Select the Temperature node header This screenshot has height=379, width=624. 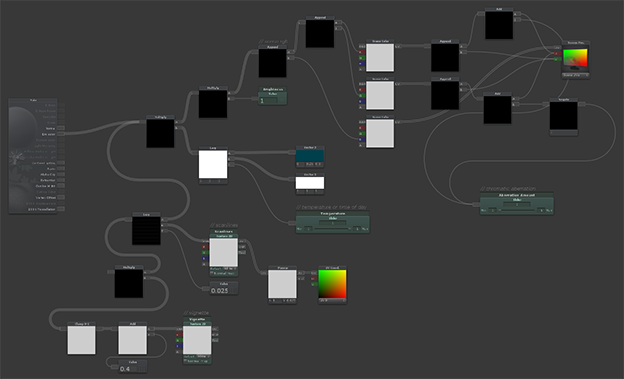333,213
